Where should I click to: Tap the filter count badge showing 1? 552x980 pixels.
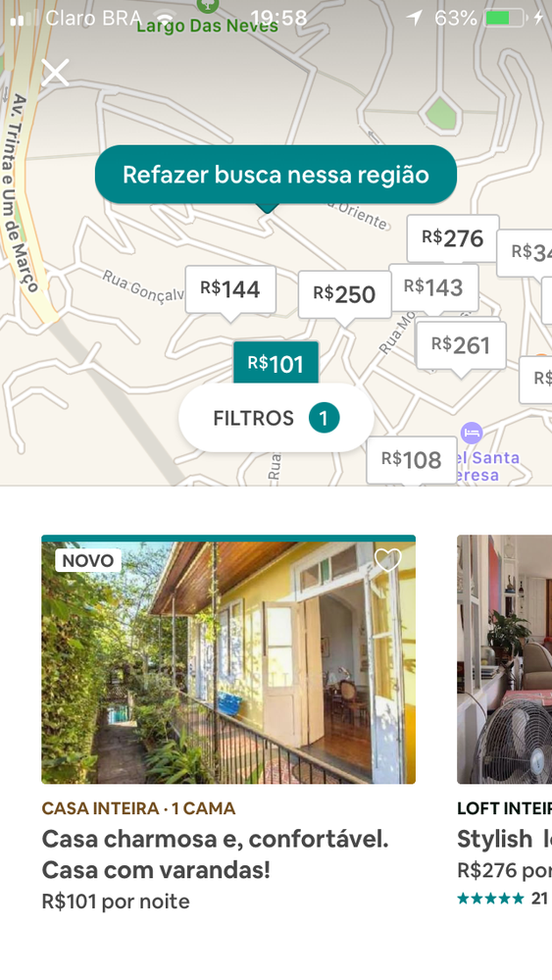(325, 418)
